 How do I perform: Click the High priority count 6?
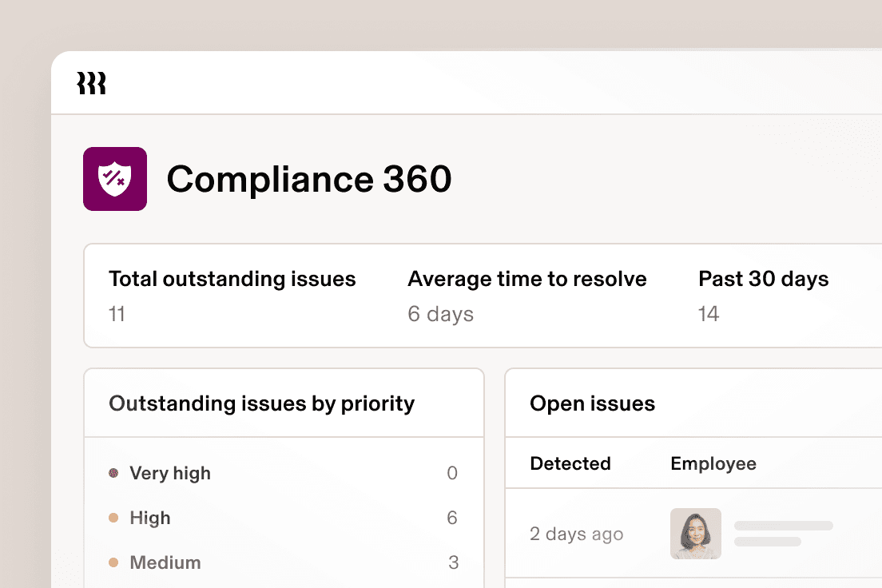pyautogui.click(x=452, y=518)
